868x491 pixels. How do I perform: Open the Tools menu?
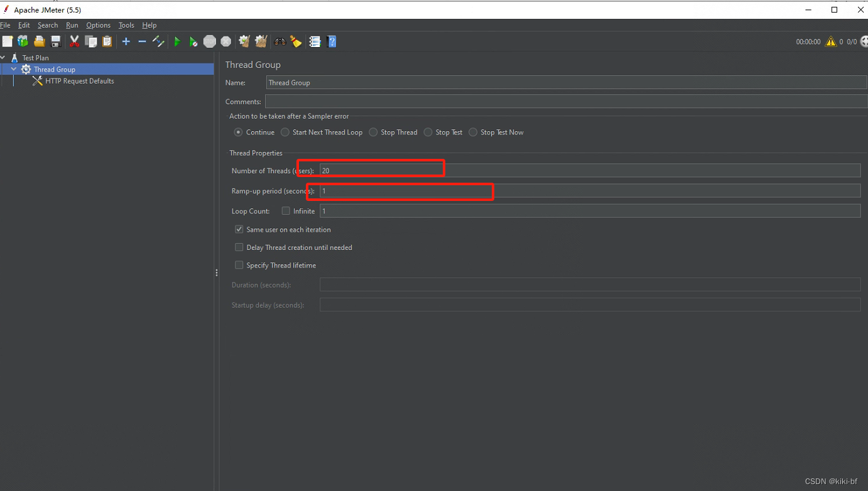(126, 25)
